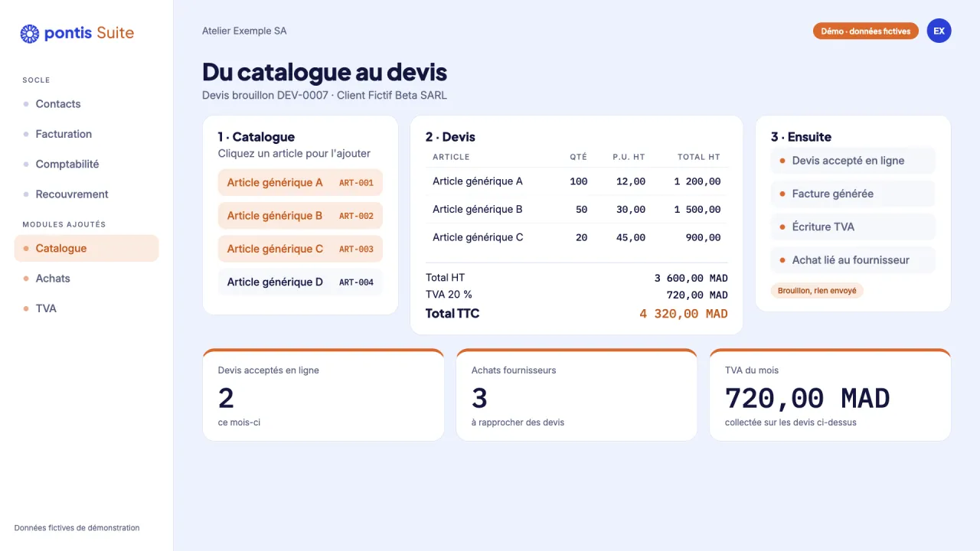Open the TVA module in sidebar
980x551 pixels.
87,308
